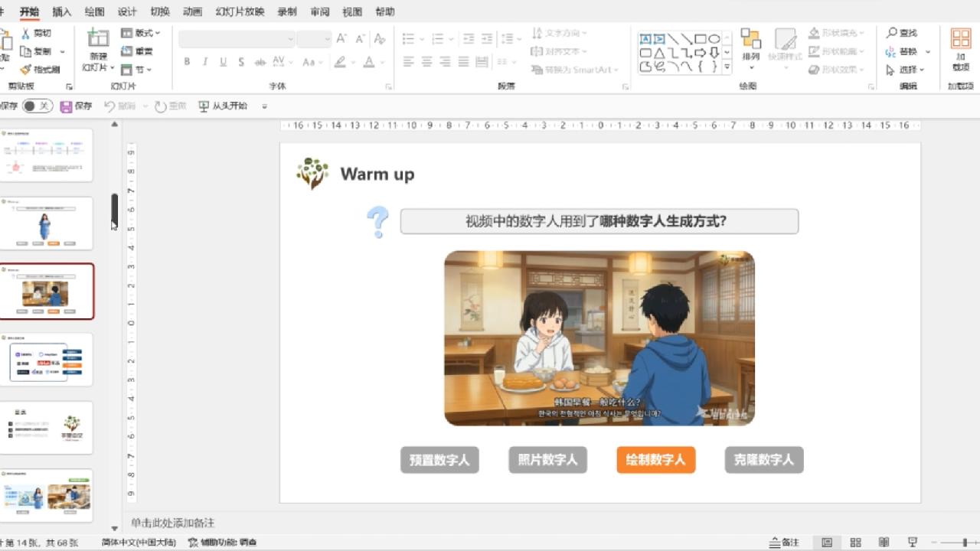Open the Insert (插入) tab

click(62, 11)
